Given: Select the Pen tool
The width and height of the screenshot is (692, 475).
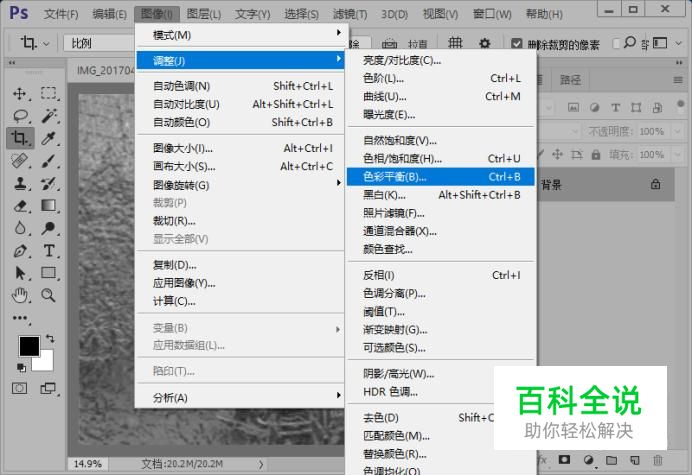Looking at the screenshot, I should coord(20,251).
